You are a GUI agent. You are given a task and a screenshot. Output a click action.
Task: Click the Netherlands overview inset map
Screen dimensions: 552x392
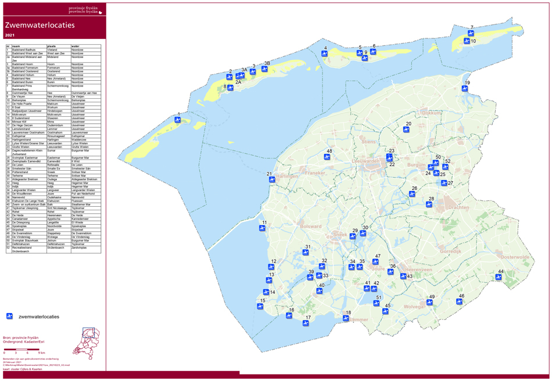click(x=85, y=343)
